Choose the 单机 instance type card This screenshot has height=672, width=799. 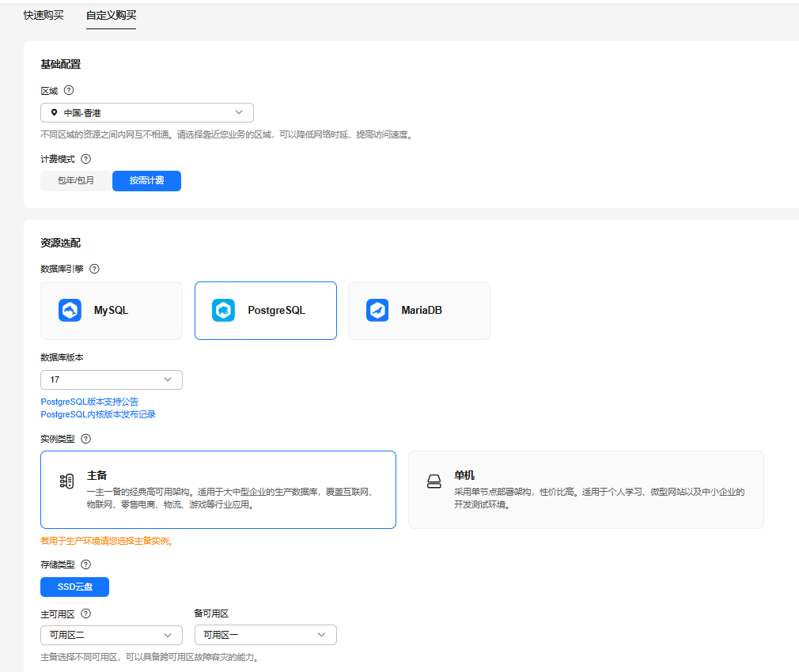(585, 489)
